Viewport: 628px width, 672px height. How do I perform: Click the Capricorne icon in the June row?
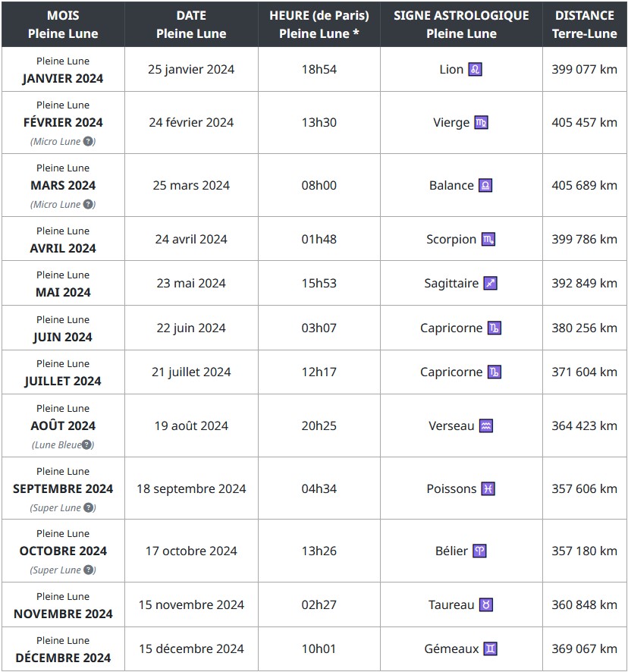[x=495, y=328]
